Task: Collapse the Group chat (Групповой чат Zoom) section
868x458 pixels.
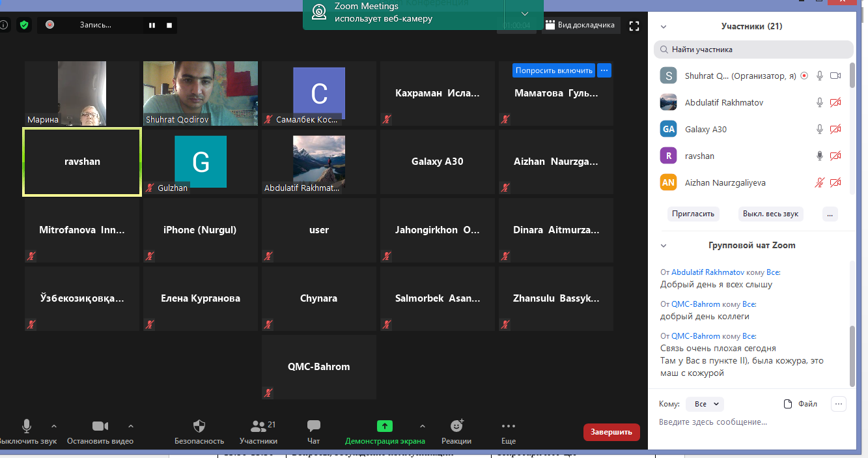Action: pos(664,246)
